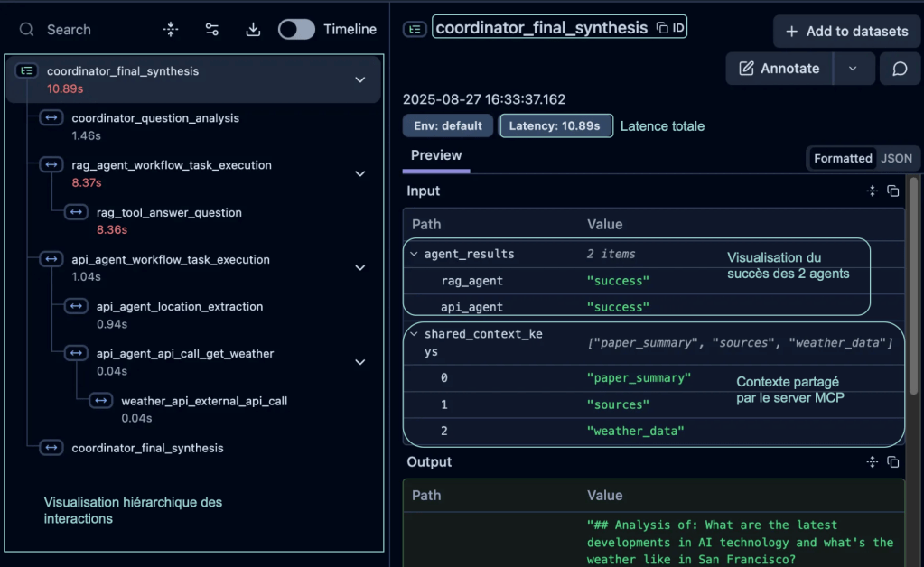924x567 pixels.
Task: Click span icon of last coordinator_final_synthesis child
Action: 51,448
